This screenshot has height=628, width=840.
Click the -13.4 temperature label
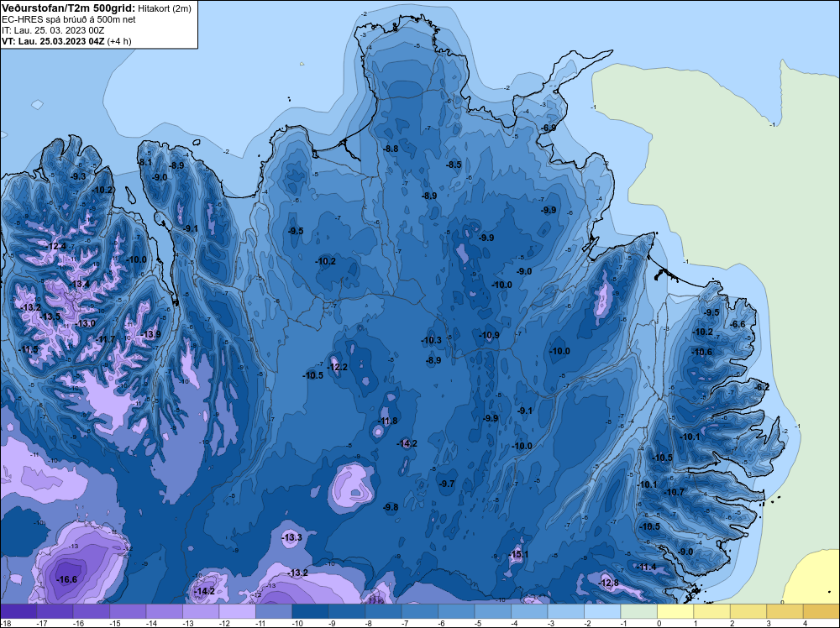[79, 284]
